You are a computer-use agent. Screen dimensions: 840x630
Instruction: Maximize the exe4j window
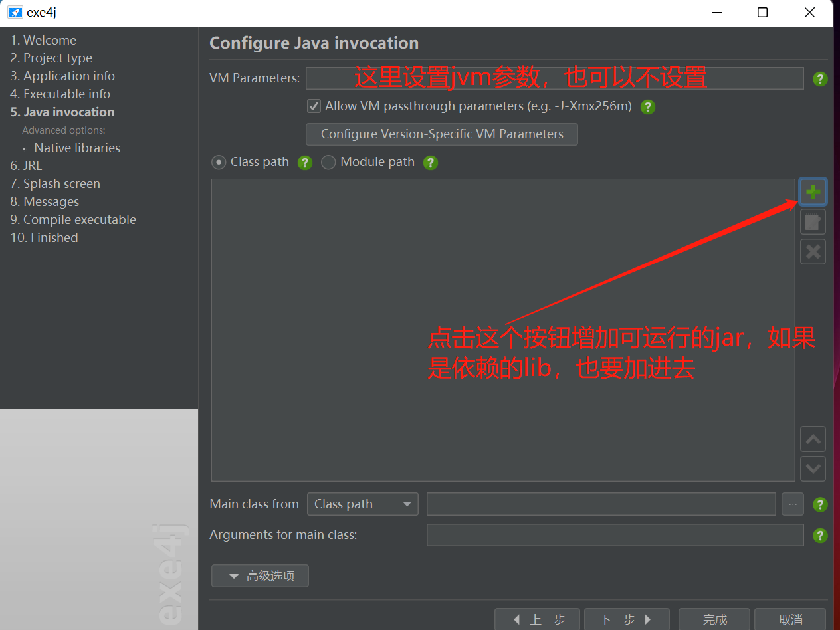coord(763,12)
